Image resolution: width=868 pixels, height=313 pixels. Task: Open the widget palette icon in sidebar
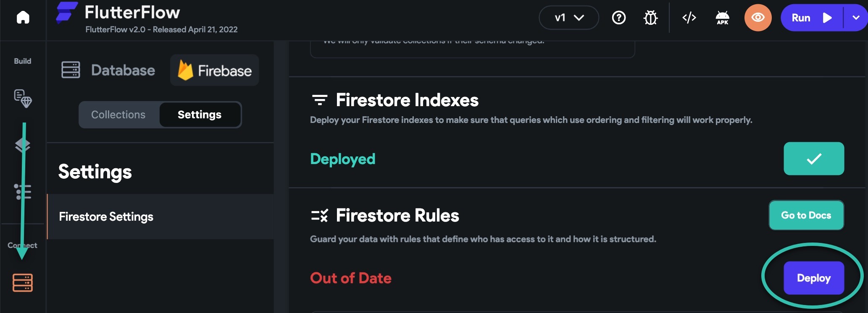[x=23, y=99]
